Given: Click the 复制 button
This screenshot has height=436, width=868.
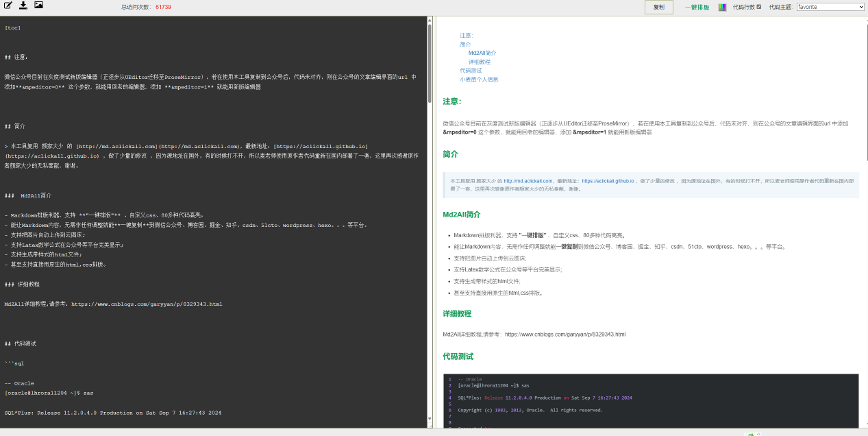Looking at the screenshot, I should point(658,7).
